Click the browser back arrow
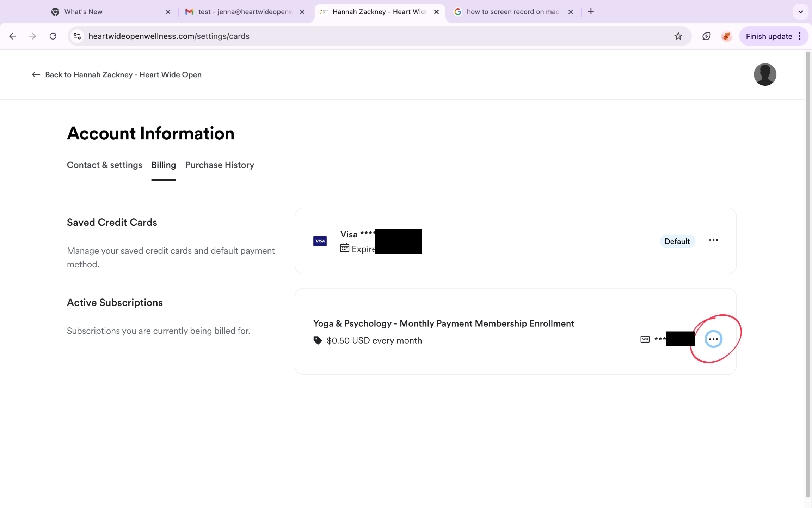This screenshot has height=508, width=812. [13, 36]
